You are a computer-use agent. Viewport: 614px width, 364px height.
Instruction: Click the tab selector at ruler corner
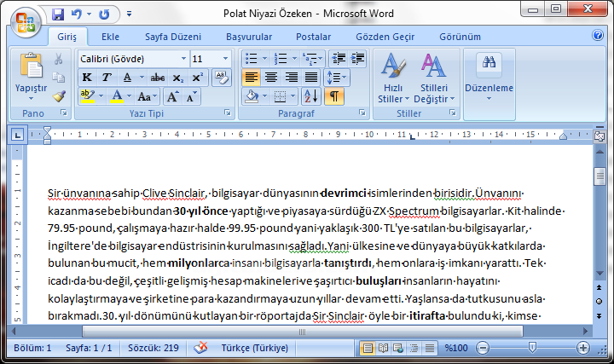pyautogui.click(x=17, y=135)
